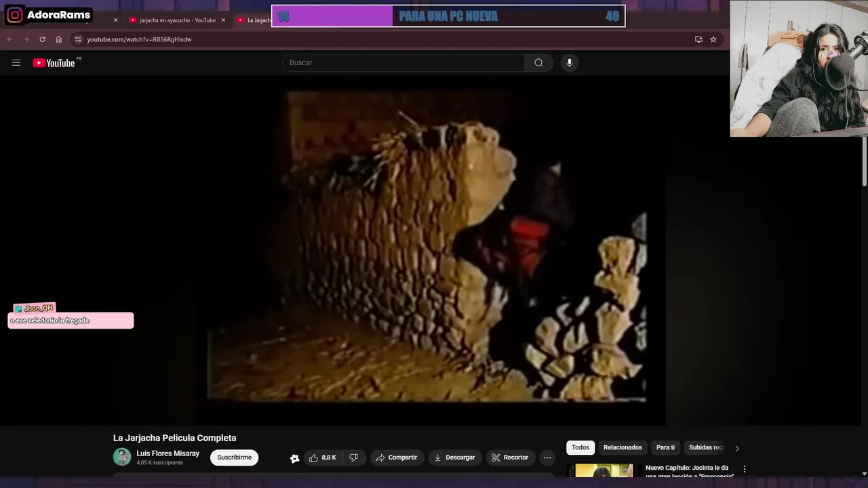Click the '4,05 K suscriptores' text

(x=159, y=463)
